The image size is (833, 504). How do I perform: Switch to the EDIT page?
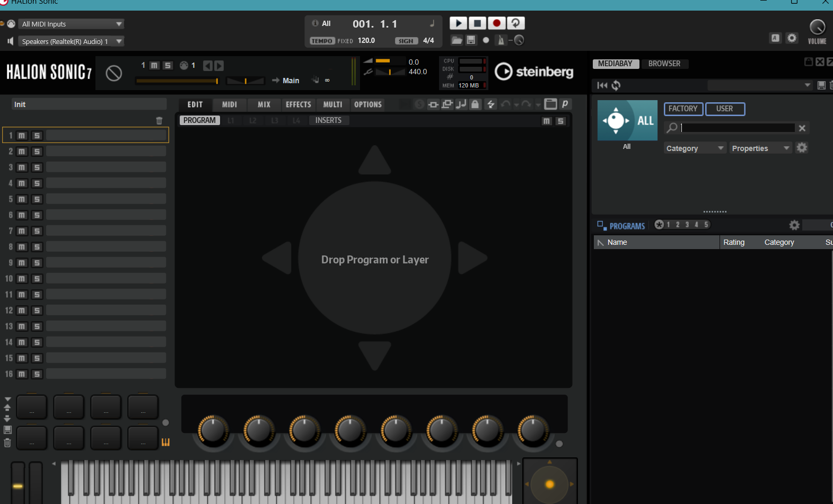click(195, 104)
